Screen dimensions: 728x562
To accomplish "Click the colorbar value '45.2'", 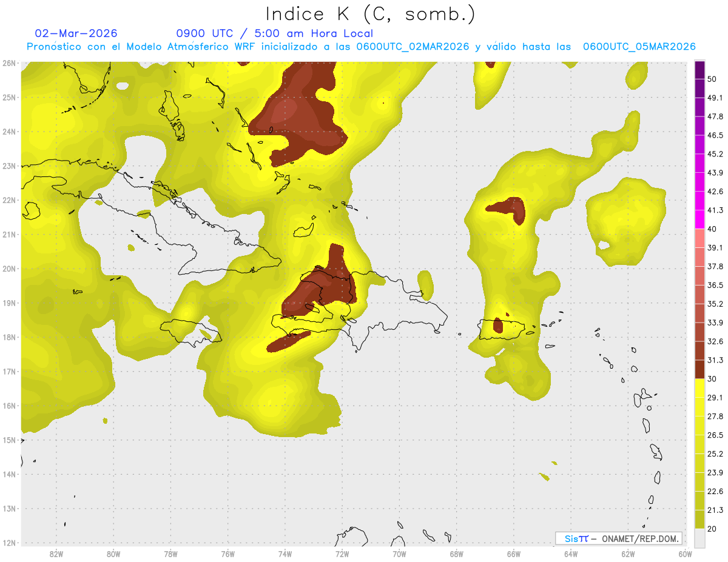I will pyautogui.click(x=715, y=154).
